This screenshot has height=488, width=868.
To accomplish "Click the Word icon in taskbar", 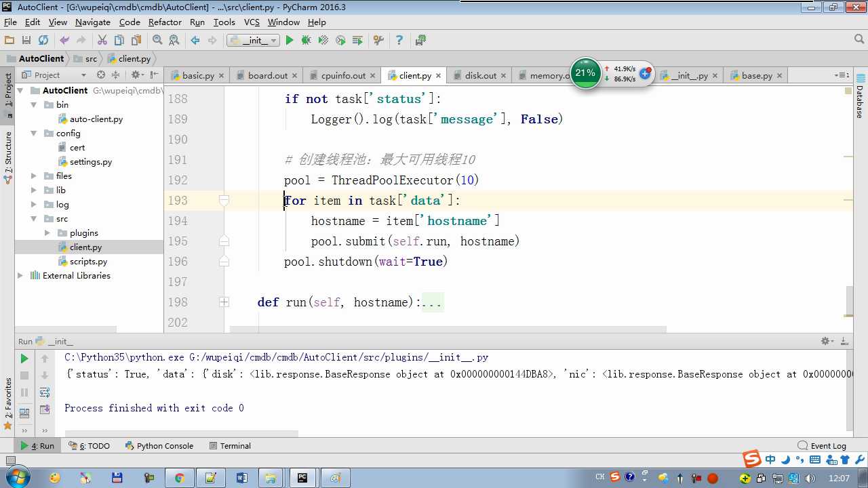I will (242, 478).
